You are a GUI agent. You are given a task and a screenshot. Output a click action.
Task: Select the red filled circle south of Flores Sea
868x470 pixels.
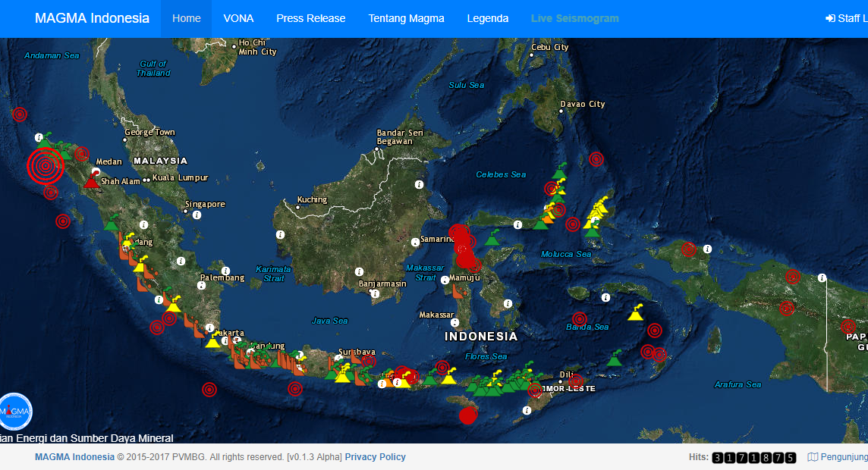[x=468, y=415]
